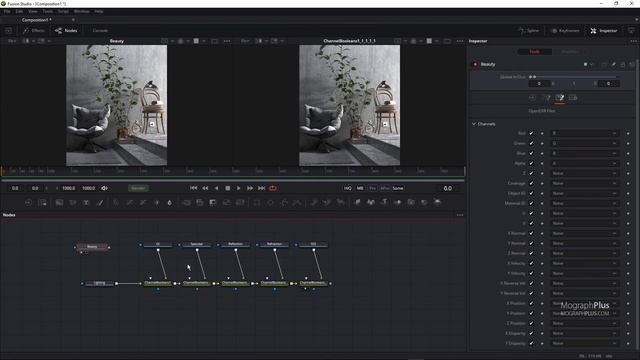Open the File menu
This screenshot has height=360, width=640.
coord(7,11)
